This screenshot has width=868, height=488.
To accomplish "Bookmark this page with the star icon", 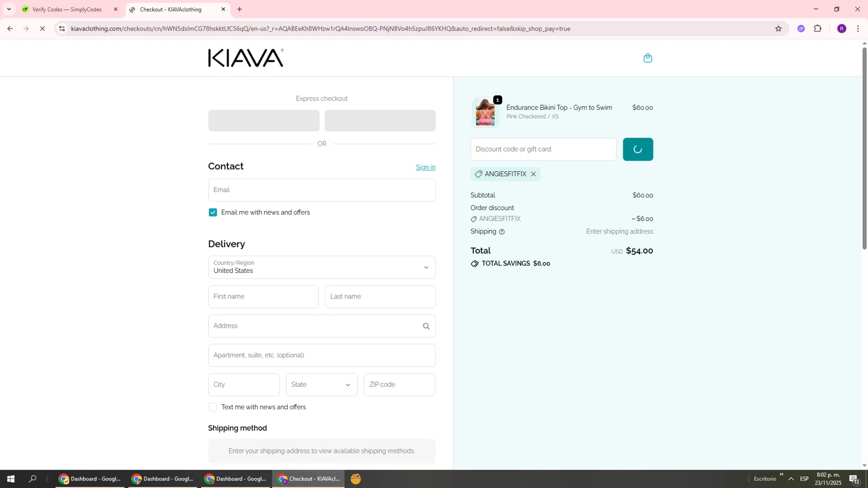I will 778,28.
